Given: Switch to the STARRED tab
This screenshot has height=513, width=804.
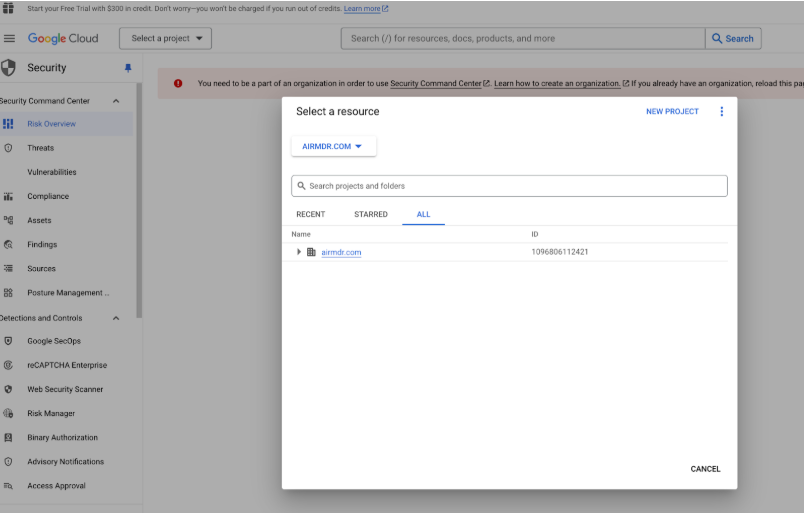Looking at the screenshot, I should (x=371, y=214).
